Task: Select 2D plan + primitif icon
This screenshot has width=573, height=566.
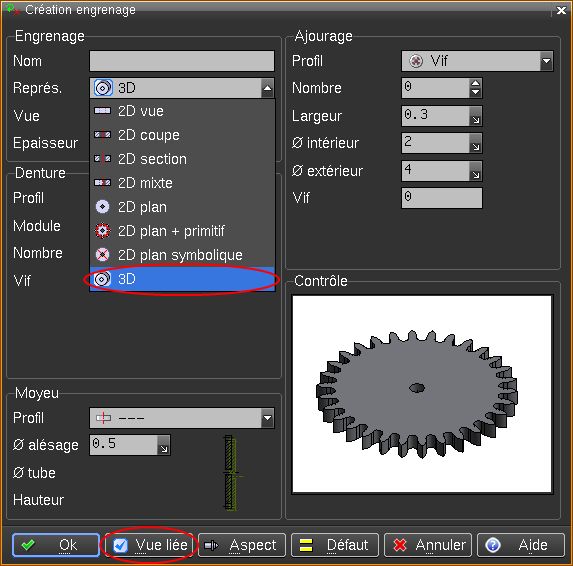Action: [102, 231]
